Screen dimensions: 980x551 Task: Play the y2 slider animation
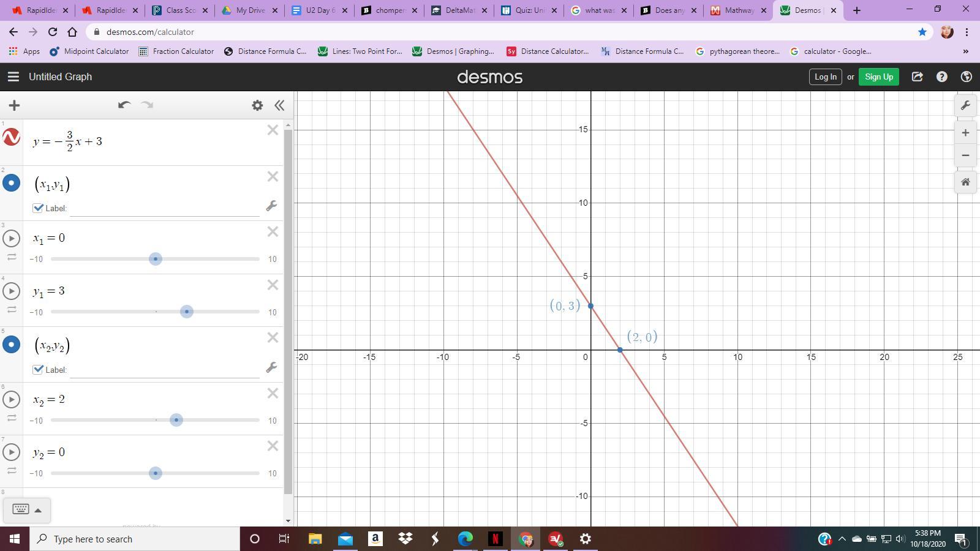tap(12, 452)
